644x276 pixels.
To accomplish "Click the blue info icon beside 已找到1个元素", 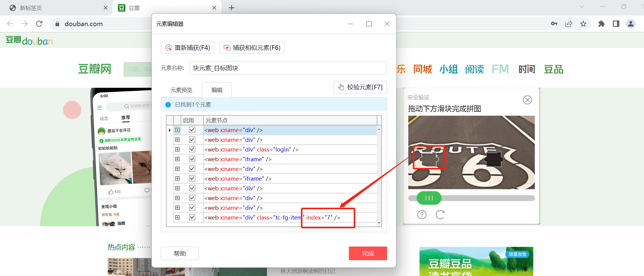I will click(168, 105).
